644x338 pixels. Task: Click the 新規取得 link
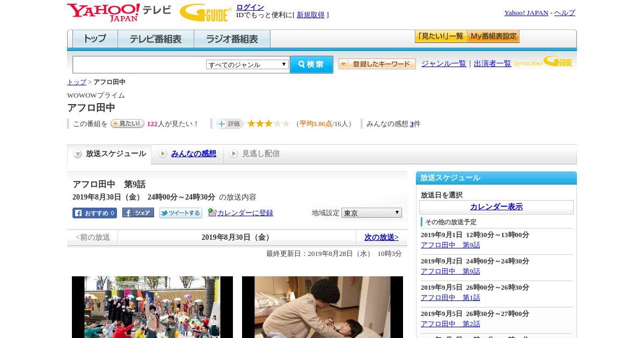(x=311, y=15)
